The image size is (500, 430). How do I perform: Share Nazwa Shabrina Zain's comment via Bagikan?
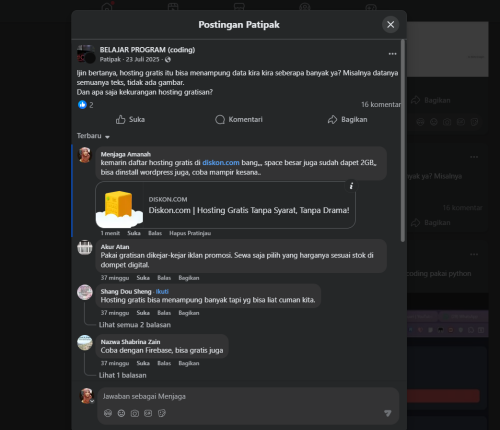coord(189,363)
